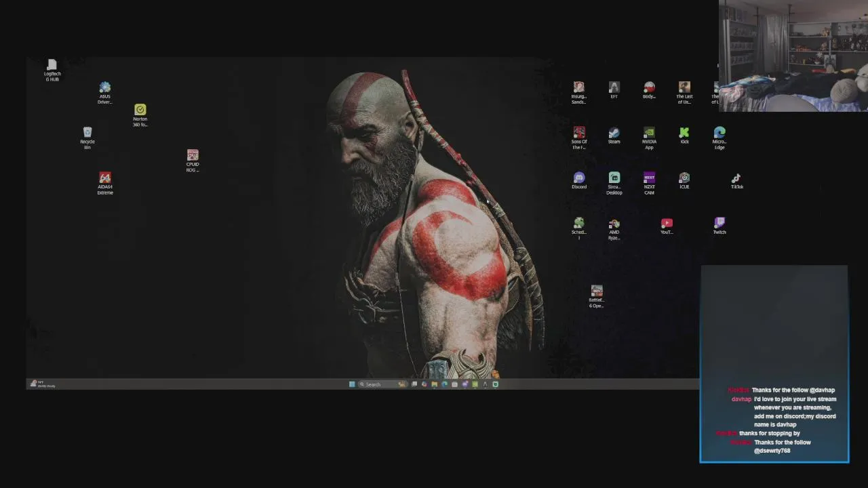The height and width of the screenshot is (488, 868).
Task: Open the EFT desktop shortcut
Action: pyautogui.click(x=614, y=90)
